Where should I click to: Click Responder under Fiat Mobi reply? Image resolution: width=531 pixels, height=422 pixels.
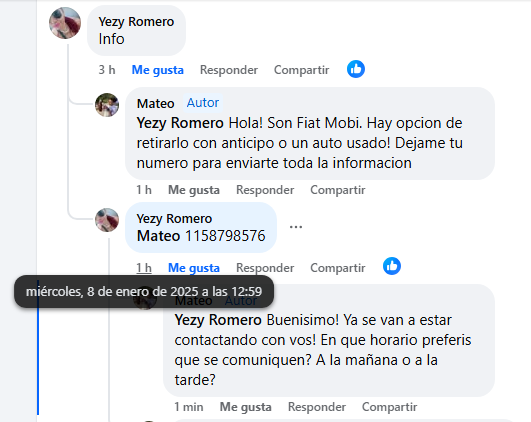(x=265, y=190)
